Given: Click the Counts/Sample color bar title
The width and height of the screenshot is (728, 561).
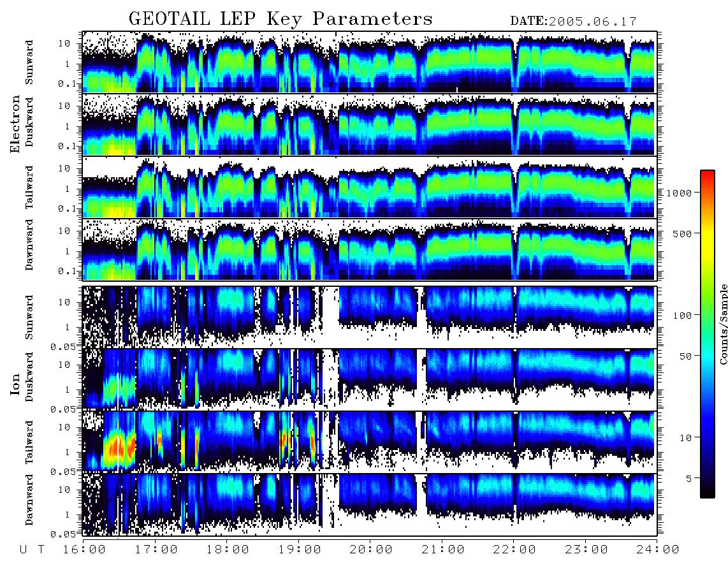Looking at the screenshot, I should point(724,324).
